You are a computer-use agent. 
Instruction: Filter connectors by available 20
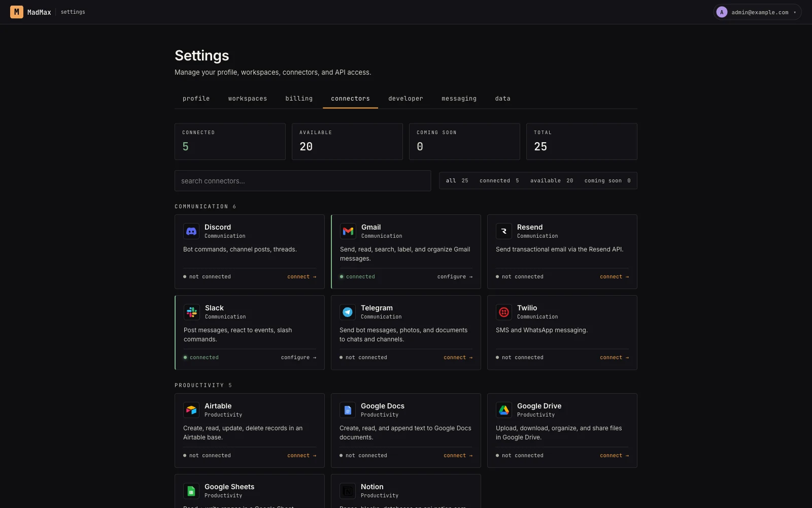[552, 181]
